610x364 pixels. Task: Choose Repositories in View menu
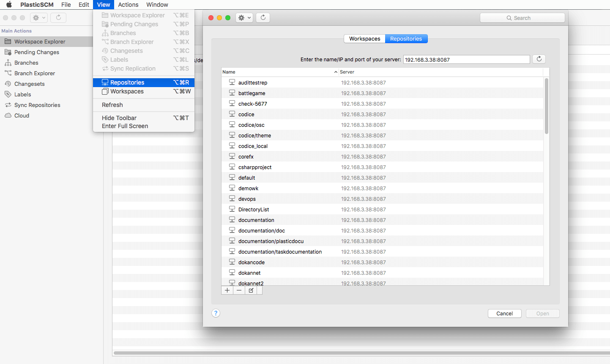click(x=144, y=82)
